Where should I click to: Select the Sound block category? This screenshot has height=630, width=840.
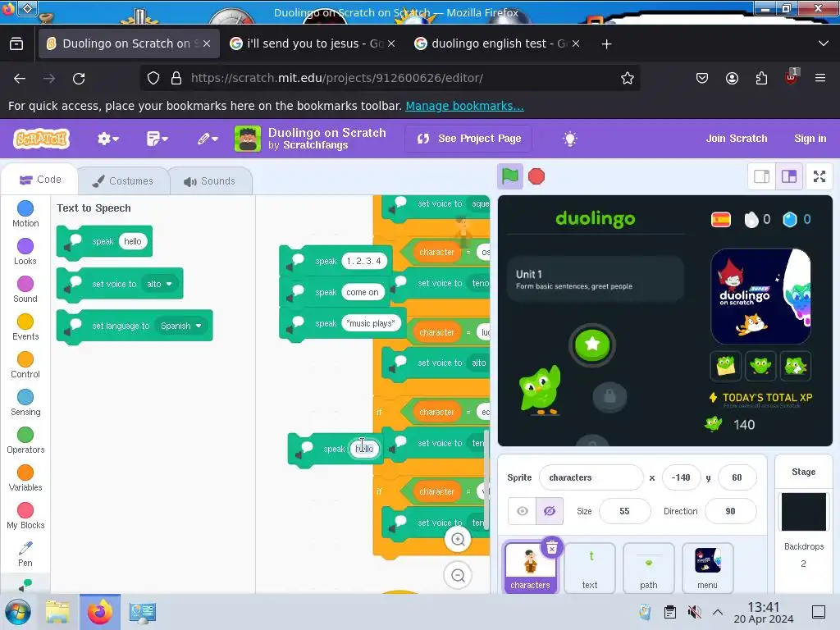click(x=25, y=290)
